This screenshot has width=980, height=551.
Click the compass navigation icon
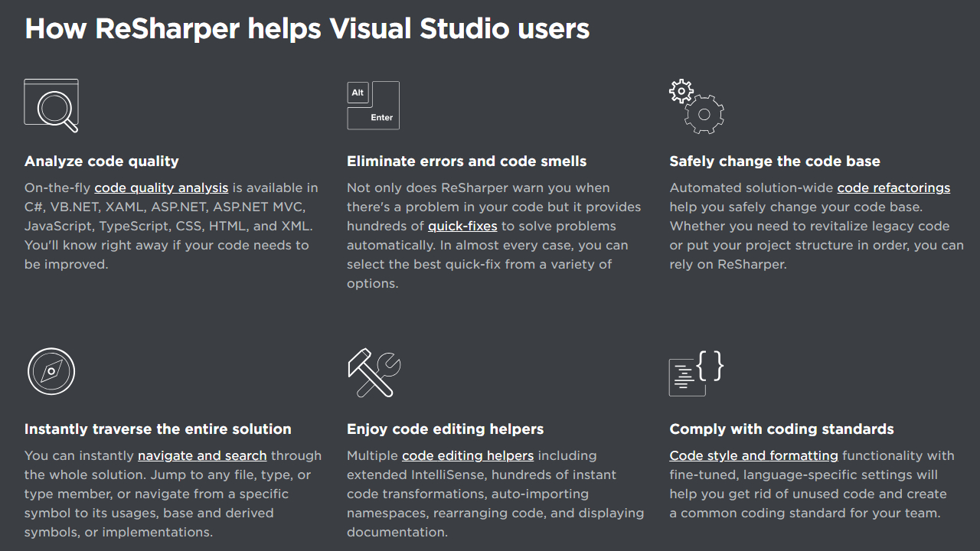51,372
